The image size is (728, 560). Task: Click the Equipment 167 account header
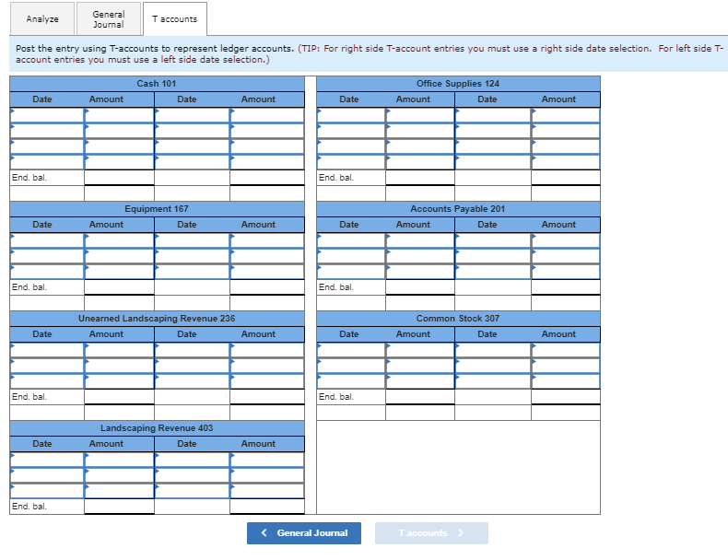(157, 209)
